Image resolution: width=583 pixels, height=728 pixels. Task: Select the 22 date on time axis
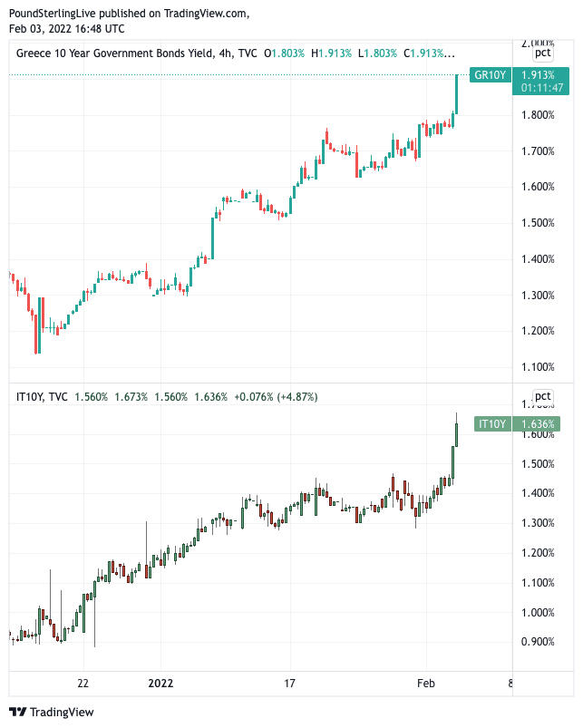(x=83, y=683)
